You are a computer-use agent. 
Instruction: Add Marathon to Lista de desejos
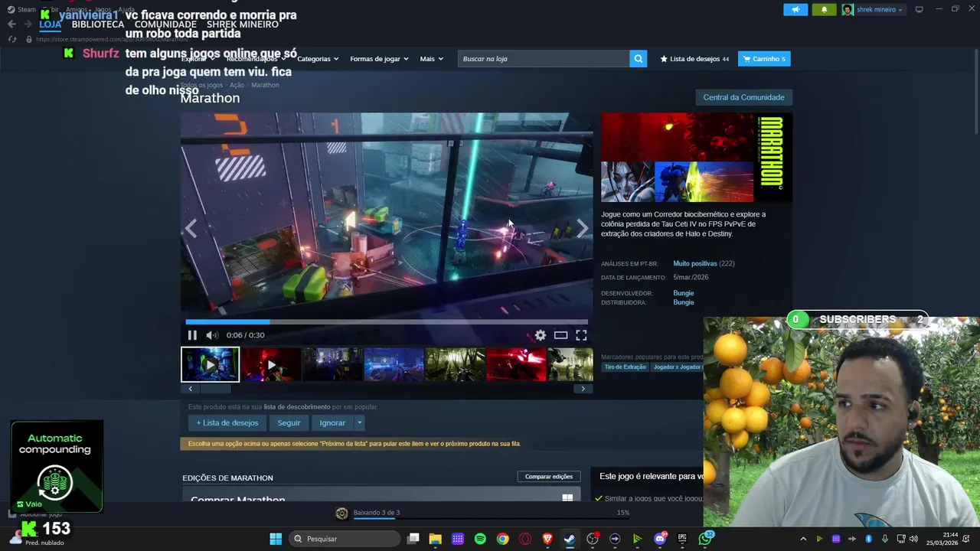[227, 422]
